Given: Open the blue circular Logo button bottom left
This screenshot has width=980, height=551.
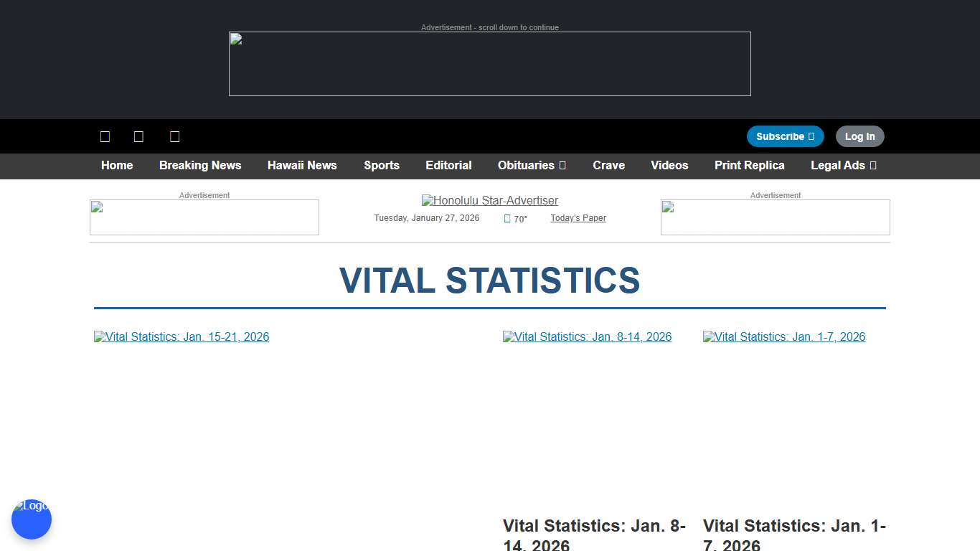Looking at the screenshot, I should pos(32,519).
